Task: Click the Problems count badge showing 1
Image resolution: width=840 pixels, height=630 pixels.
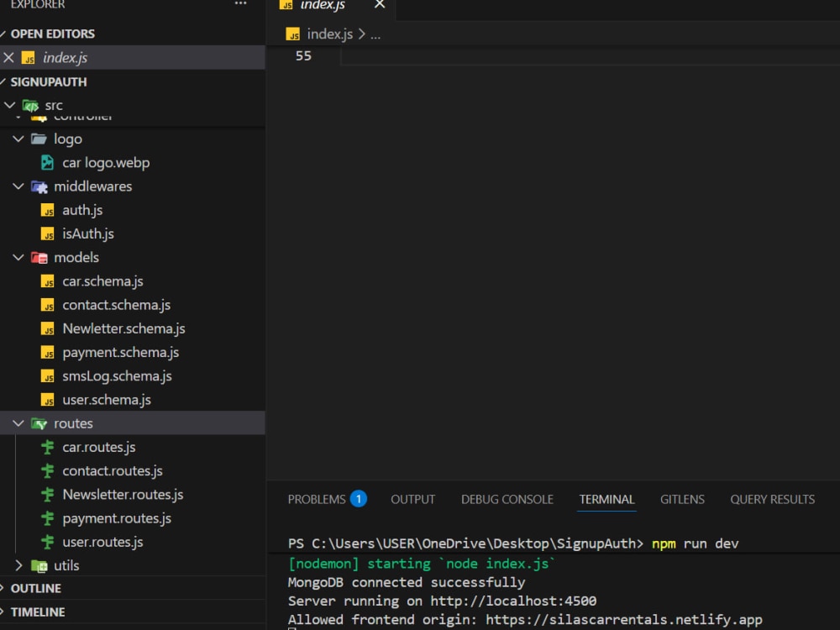Action: click(x=359, y=499)
